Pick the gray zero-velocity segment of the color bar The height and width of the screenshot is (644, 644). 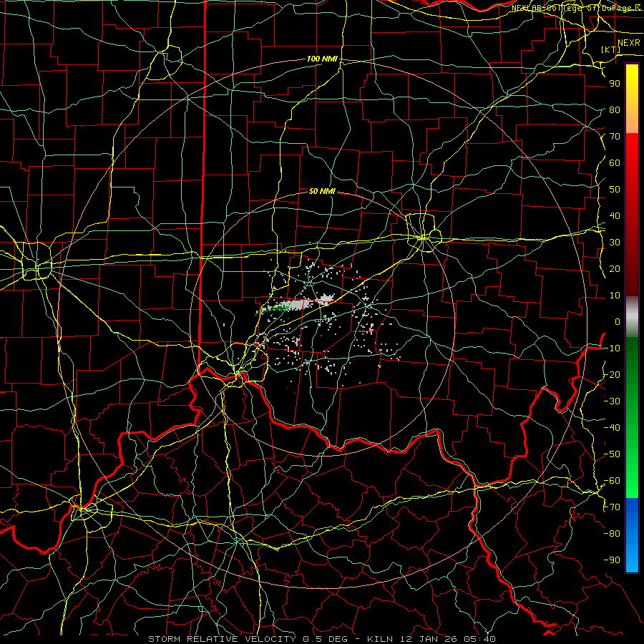point(632,317)
